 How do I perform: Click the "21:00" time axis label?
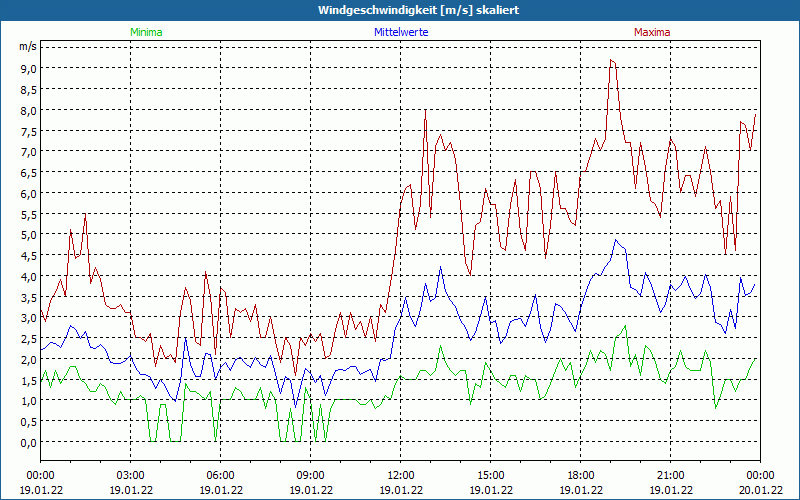pyautogui.click(x=670, y=476)
